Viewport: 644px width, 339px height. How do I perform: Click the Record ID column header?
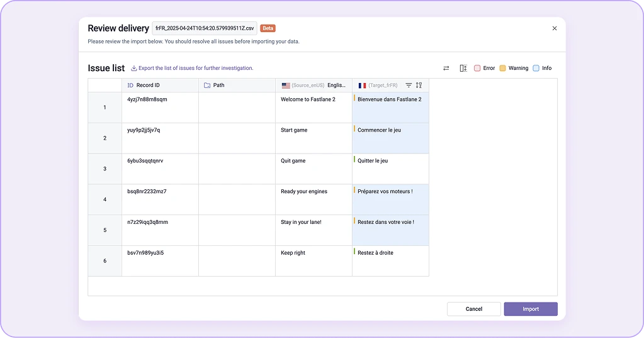pos(160,86)
